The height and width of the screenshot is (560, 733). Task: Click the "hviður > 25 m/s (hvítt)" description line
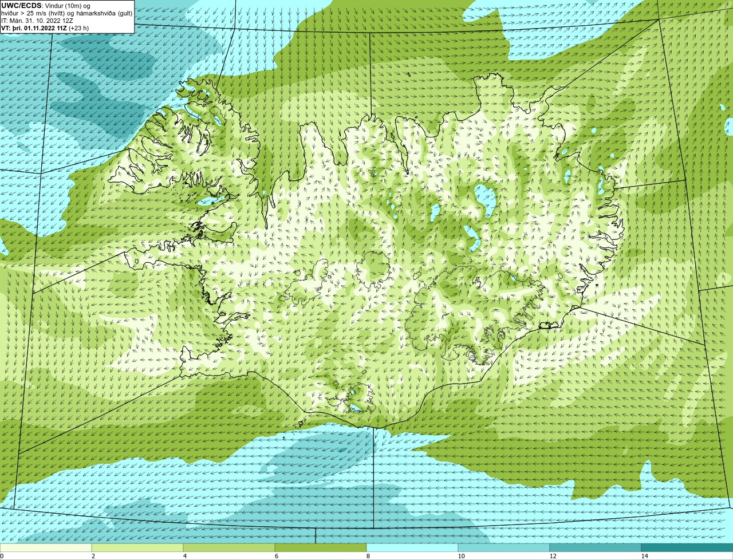pos(67,13)
